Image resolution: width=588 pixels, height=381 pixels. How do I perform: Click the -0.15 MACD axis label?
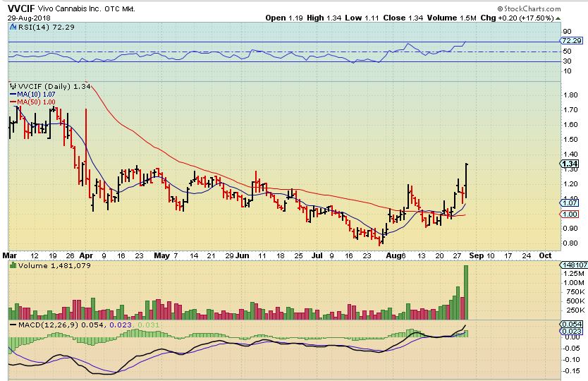(x=572, y=371)
